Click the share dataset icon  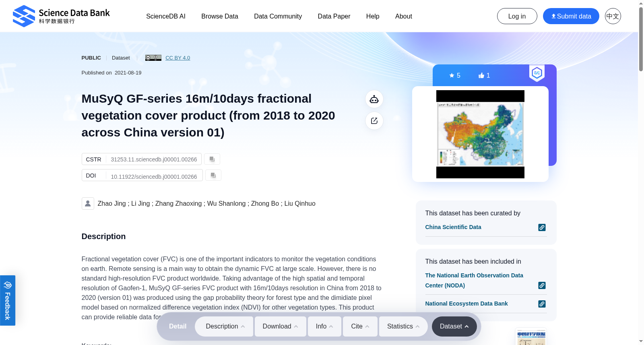[374, 121]
